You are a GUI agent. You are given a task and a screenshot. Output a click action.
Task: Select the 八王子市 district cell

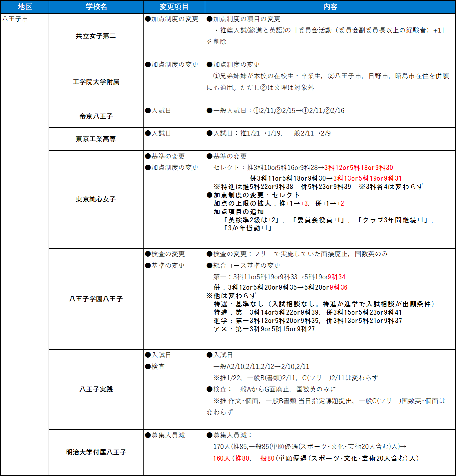coord(25,244)
